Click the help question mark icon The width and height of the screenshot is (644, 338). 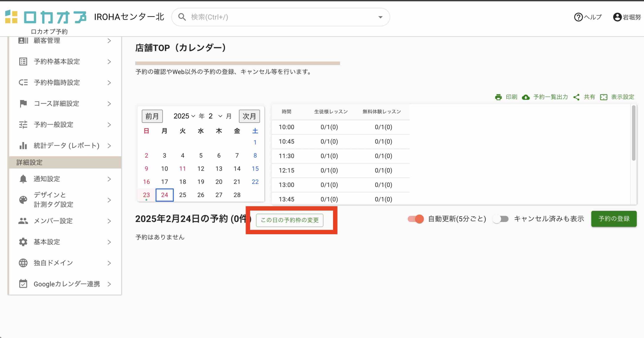(578, 17)
